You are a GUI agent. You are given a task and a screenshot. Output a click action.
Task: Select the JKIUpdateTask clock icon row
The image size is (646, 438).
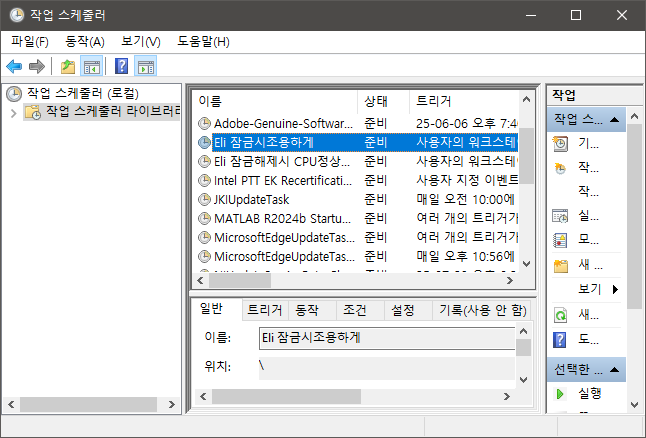pyautogui.click(x=205, y=199)
